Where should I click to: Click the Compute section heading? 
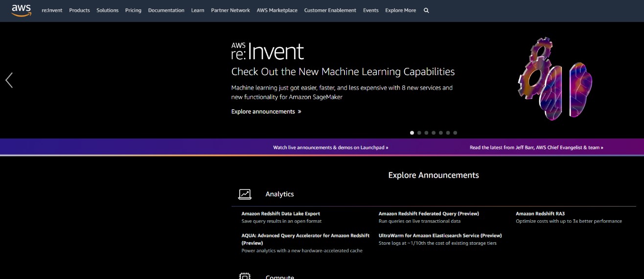point(279,277)
